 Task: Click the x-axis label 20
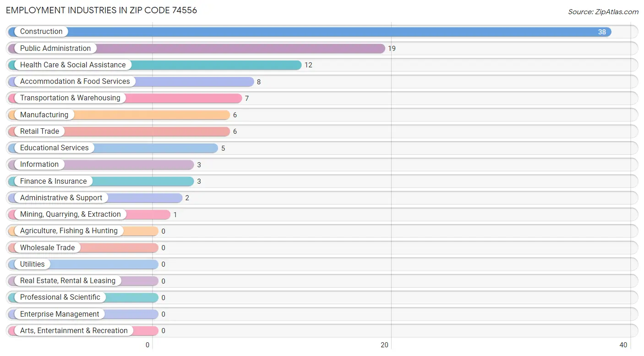385,345
